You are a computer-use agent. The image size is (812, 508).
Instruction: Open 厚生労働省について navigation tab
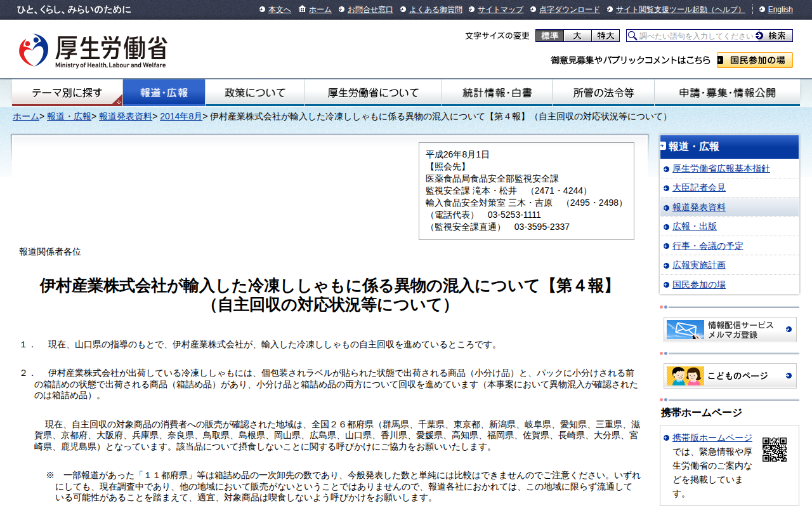pos(373,93)
